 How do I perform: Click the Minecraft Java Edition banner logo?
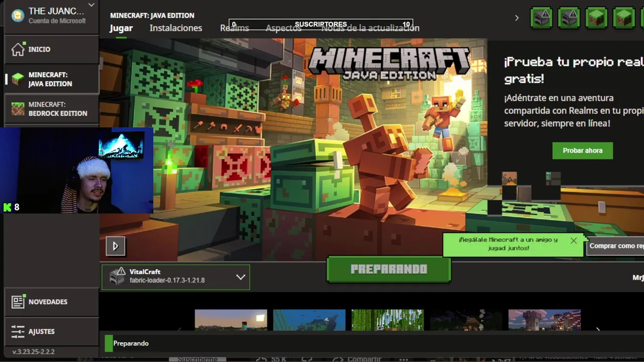[x=388, y=64]
